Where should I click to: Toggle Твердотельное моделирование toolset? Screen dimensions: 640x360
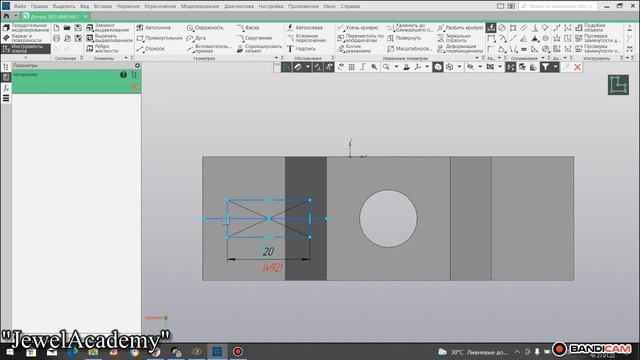click(x=25, y=27)
